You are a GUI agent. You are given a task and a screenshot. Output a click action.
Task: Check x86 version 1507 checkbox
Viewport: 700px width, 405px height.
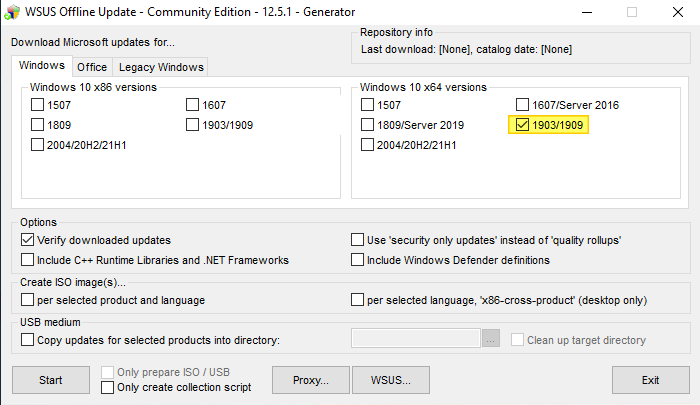[38, 105]
